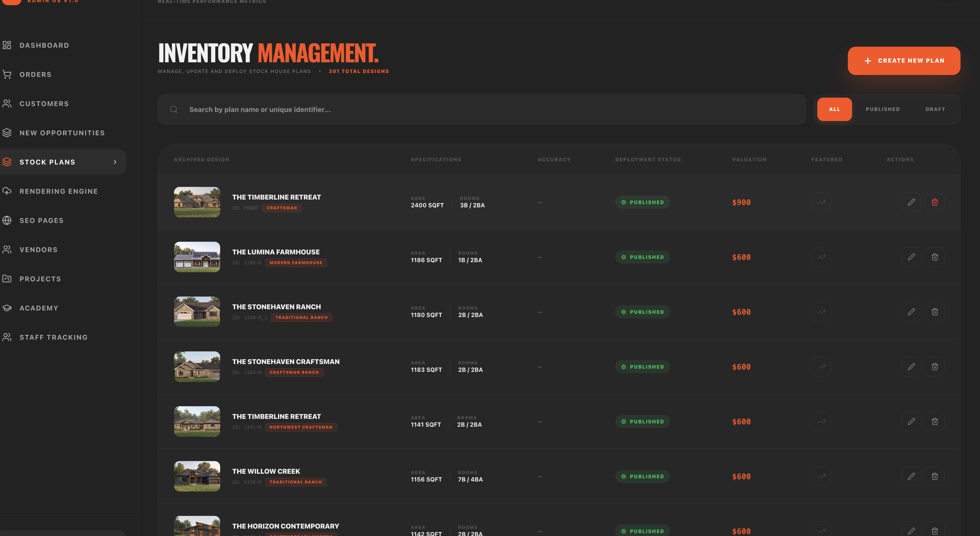Screen dimensions: 980x536
Task: Click the Craftsman tag on Timberline Retreat
Action: [x=282, y=208]
